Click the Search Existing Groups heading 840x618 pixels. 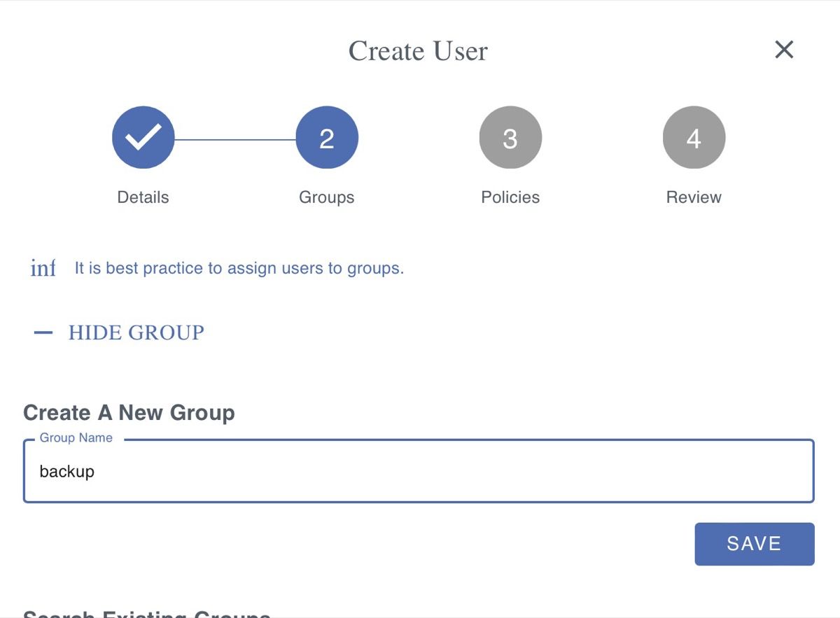pos(147,613)
